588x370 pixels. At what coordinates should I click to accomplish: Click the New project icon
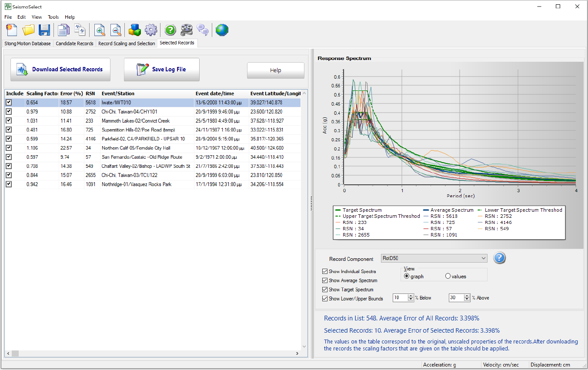click(12, 30)
